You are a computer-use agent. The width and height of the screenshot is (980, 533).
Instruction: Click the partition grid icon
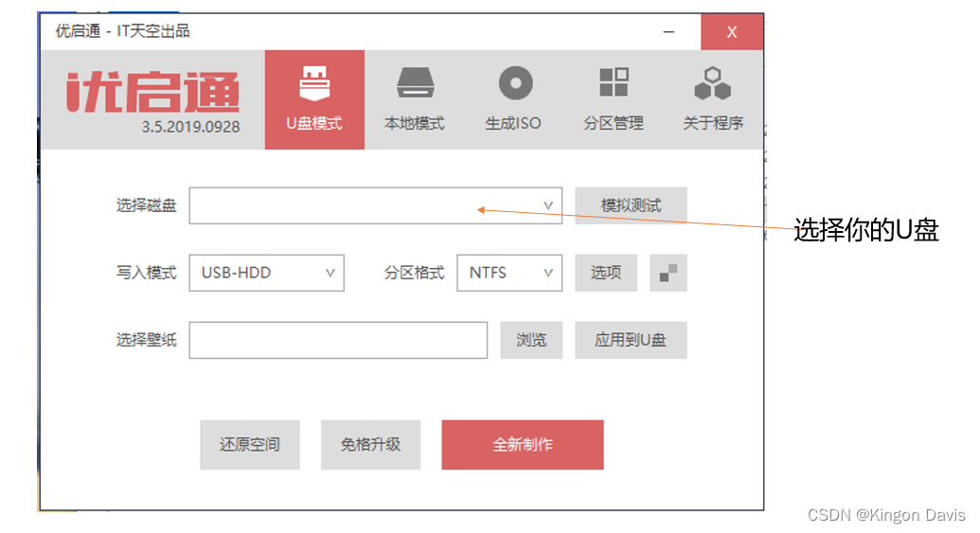tap(614, 82)
